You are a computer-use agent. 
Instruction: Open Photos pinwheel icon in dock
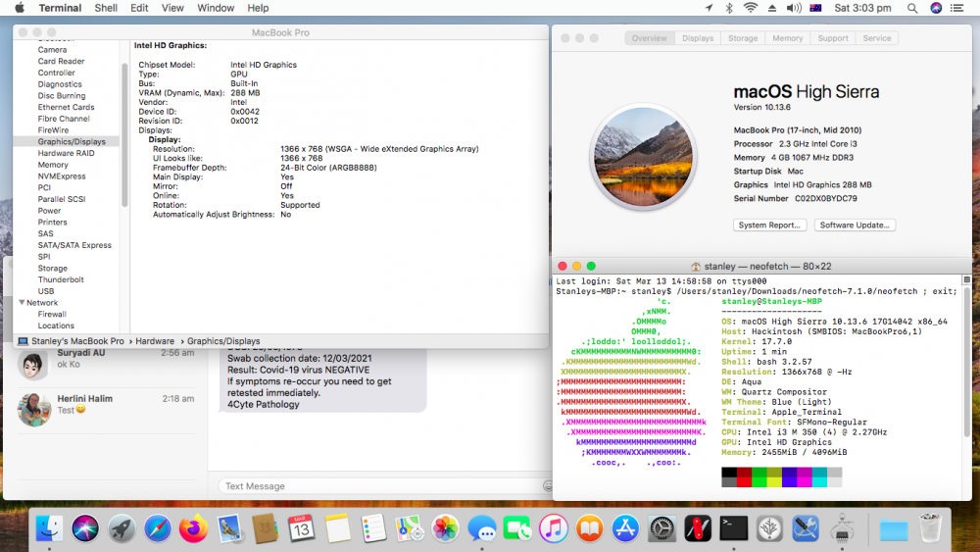(446, 528)
